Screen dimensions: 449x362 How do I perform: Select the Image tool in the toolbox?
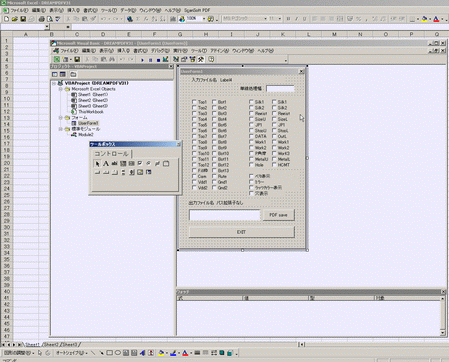coord(140,172)
